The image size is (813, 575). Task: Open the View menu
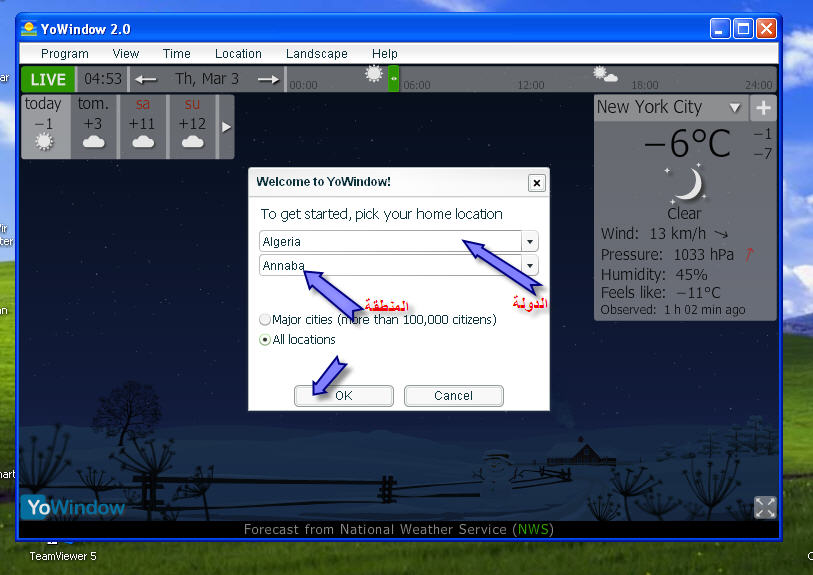[125, 54]
